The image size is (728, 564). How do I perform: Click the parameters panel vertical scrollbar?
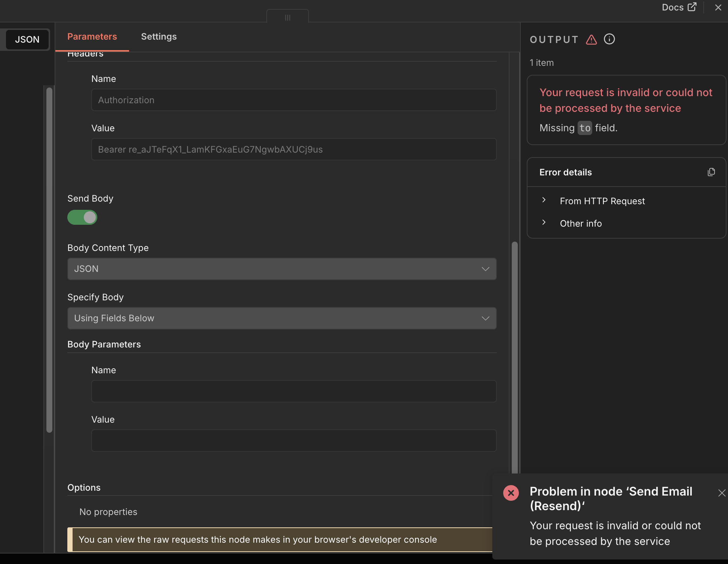click(515, 357)
